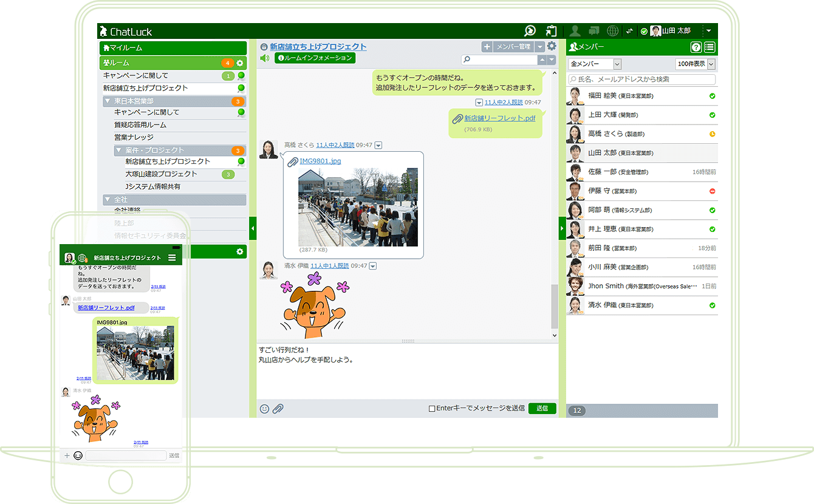Click the globe icon in top bar

tap(613, 31)
